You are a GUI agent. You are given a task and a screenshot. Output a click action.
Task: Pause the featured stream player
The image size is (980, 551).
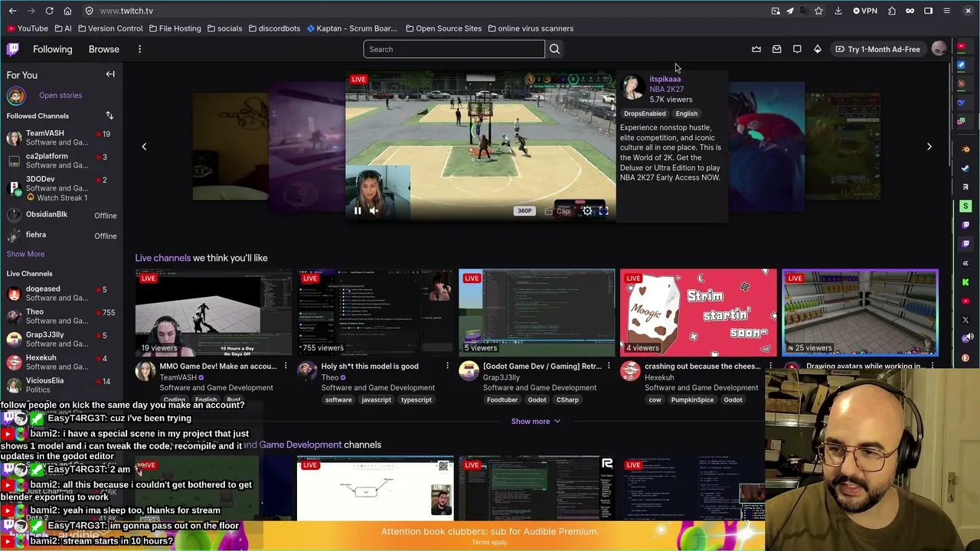pyautogui.click(x=358, y=210)
